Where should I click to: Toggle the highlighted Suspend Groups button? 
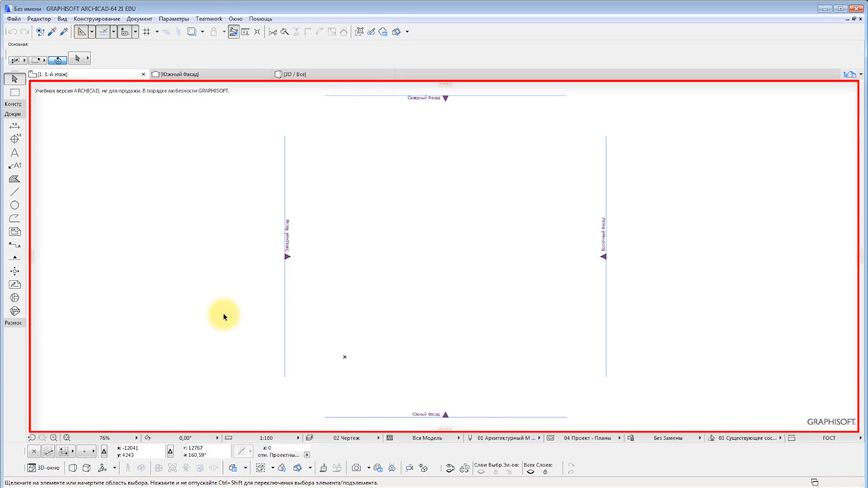point(234,32)
